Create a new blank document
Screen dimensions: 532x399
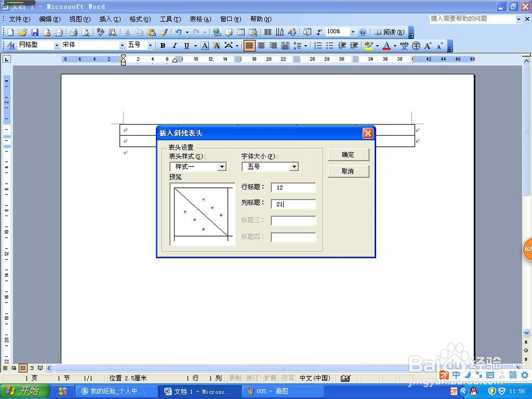pyautogui.click(x=11, y=32)
